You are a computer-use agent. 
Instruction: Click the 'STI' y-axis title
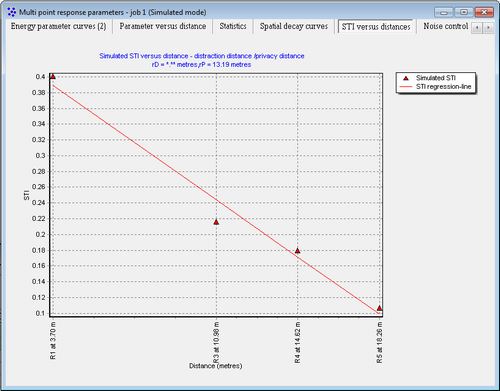click(x=27, y=195)
